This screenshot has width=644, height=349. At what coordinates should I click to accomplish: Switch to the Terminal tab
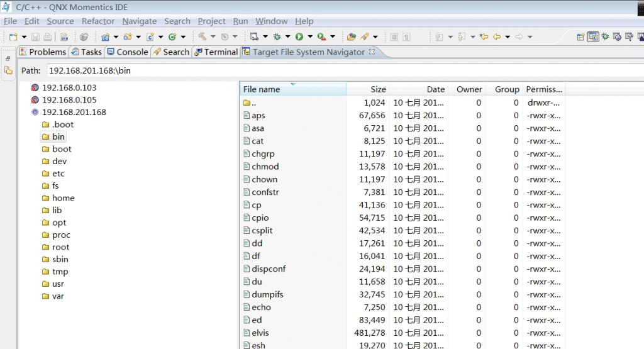coord(216,52)
